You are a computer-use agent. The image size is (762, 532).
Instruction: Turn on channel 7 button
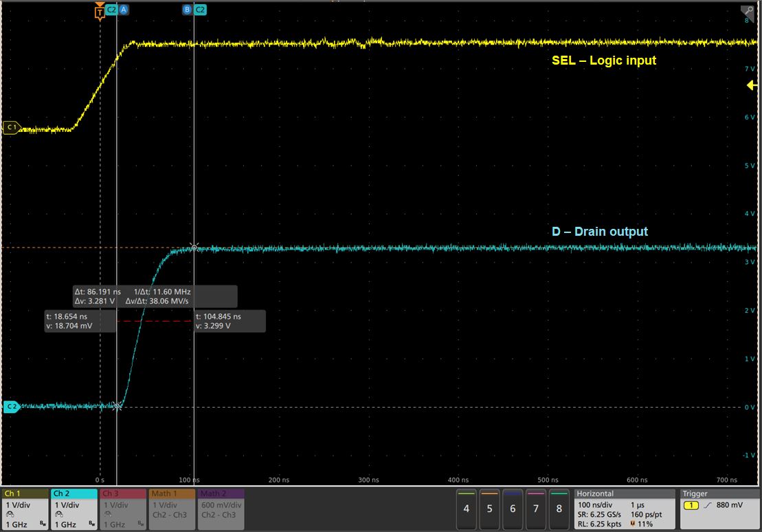click(x=536, y=508)
